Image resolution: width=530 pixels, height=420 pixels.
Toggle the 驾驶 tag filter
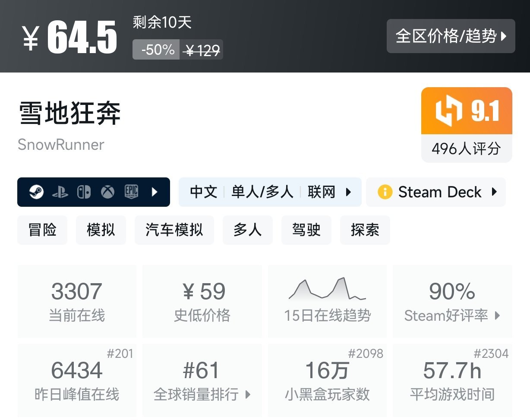coord(306,230)
